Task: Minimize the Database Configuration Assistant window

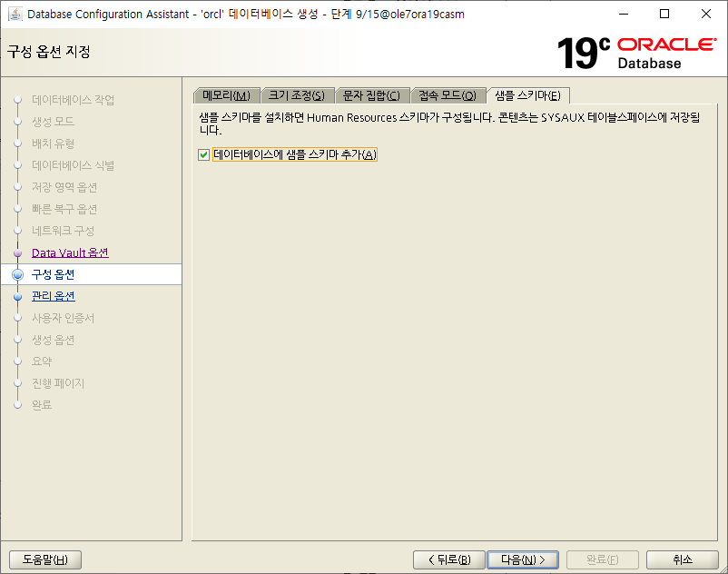Action: click(x=624, y=14)
